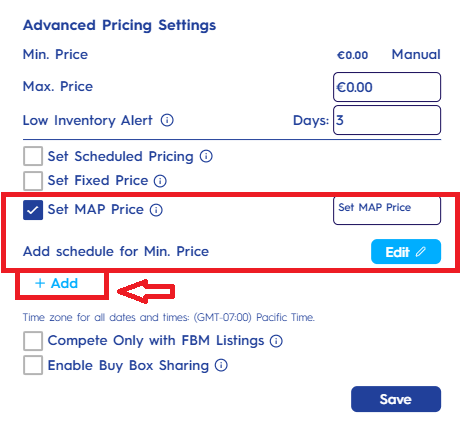Screen dimensions: 464x441
Task: Enable the Set Scheduled Pricing checkbox
Action: point(33,156)
